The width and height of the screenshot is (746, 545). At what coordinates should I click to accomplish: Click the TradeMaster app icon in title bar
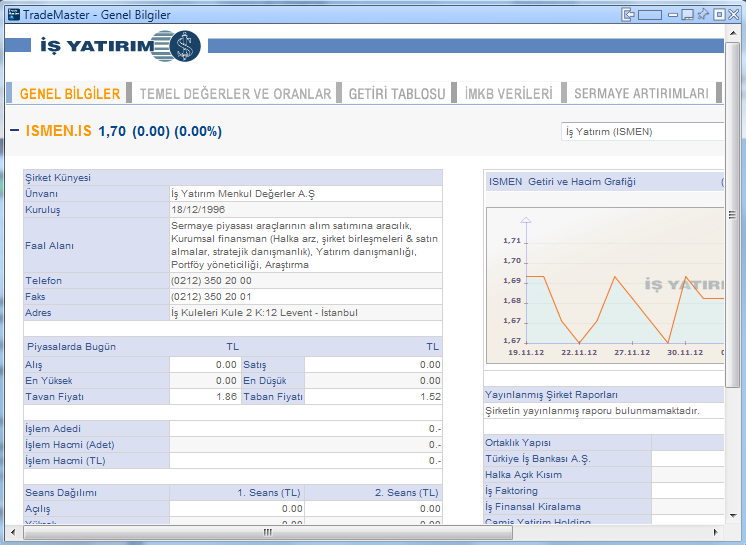pos(14,14)
